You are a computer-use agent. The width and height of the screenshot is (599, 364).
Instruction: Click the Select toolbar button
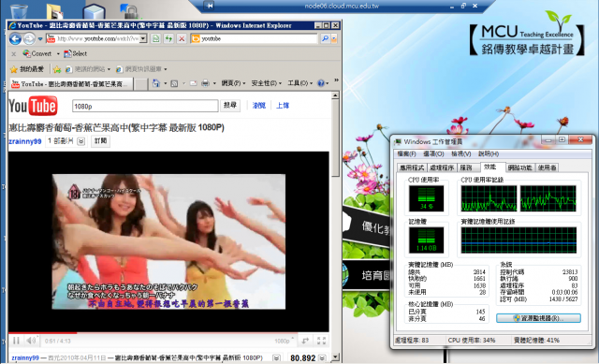click(75, 53)
